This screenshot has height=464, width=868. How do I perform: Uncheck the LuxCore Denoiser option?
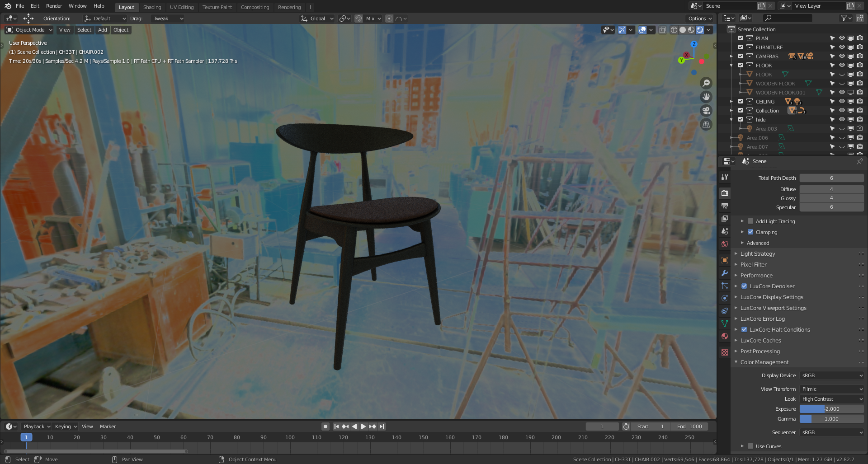[x=744, y=286]
